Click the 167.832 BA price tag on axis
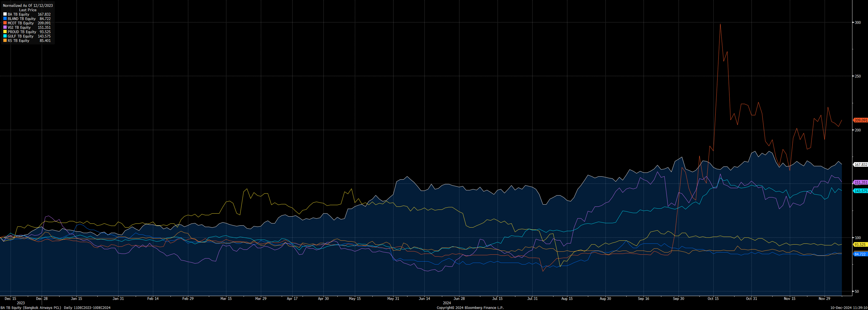The width and height of the screenshot is (868, 310). [860, 165]
